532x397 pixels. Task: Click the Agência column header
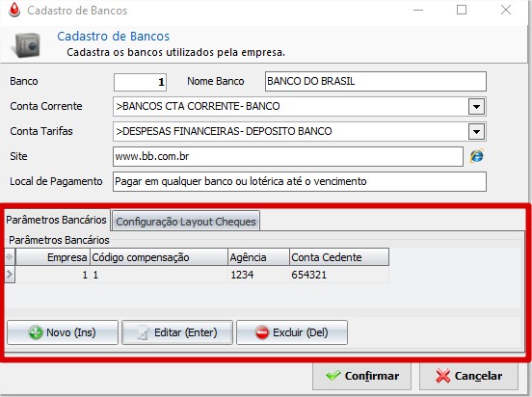tap(258, 257)
